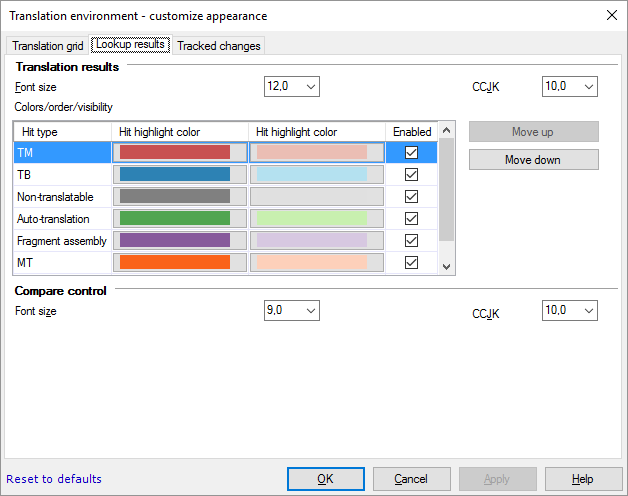Change the blue TB highlight color
The width and height of the screenshot is (628, 496).
(x=180, y=174)
